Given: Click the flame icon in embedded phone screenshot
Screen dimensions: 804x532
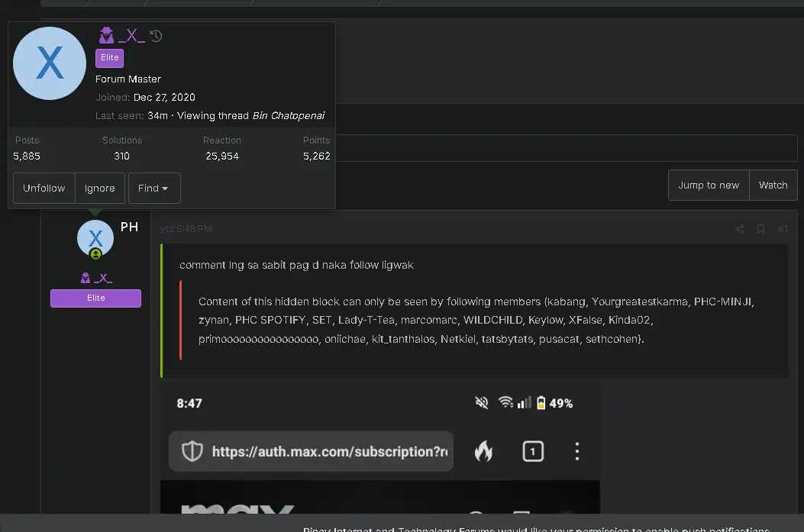Looking at the screenshot, I should pyautogui.click(x=483, y=451).
